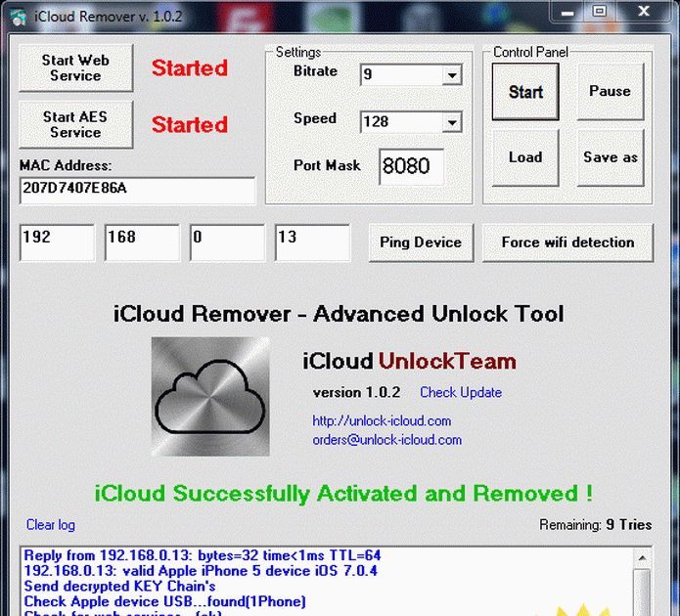Click the Port Mask input field
The height and width of the screenshot is (616, 680).
(411, 166)
